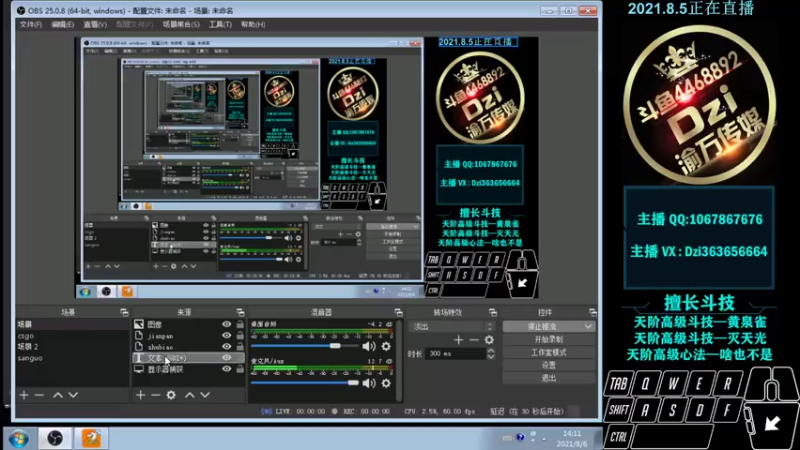Screen dimensions: 800x450
Task: Pop out the 混音器 dock panel
Action: 398,312
